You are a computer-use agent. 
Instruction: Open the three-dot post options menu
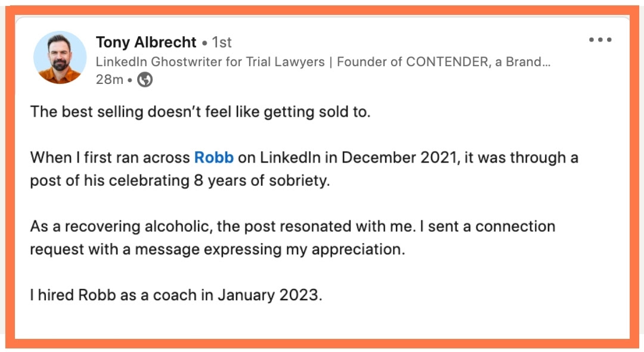point(600,40)
